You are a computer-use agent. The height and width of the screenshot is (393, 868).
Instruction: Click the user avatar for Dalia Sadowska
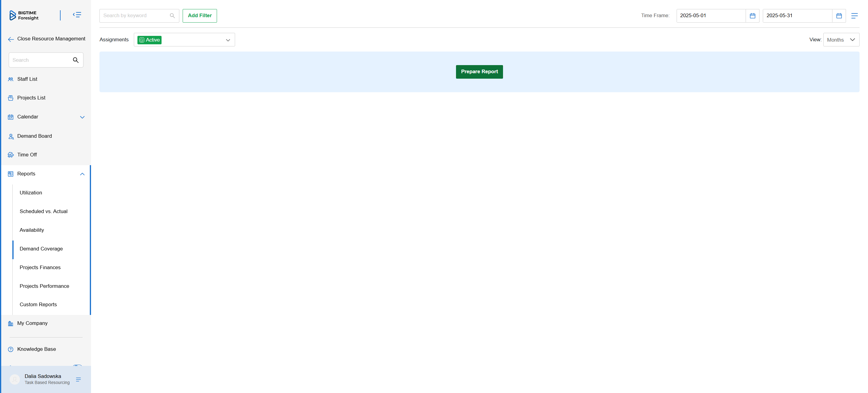point(15,379)
